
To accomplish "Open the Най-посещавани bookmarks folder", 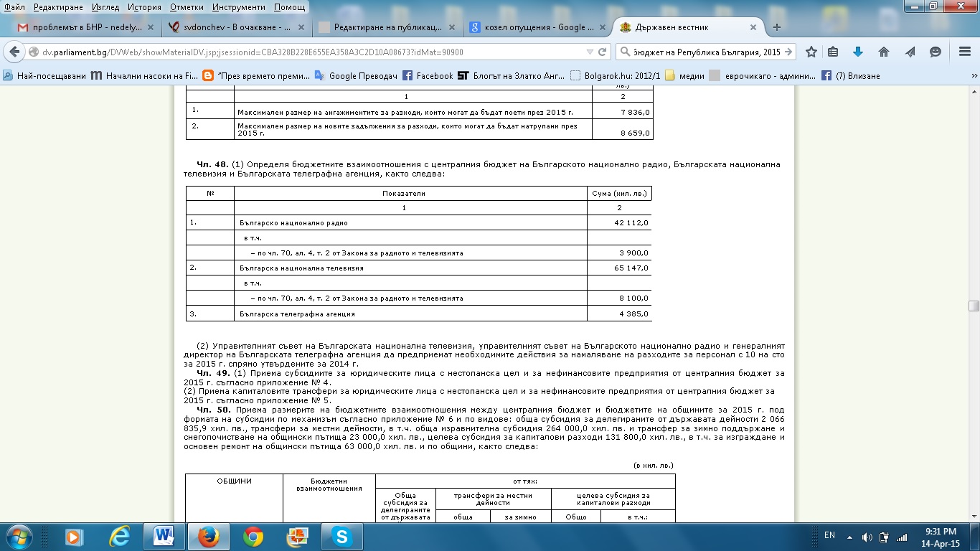I will click(x=44, y=75).
